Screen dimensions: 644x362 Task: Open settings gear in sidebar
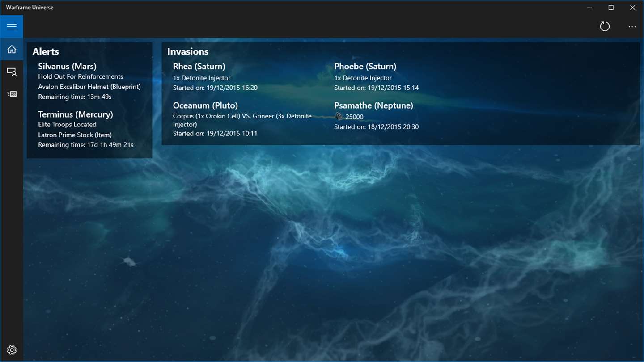point(12,350)
